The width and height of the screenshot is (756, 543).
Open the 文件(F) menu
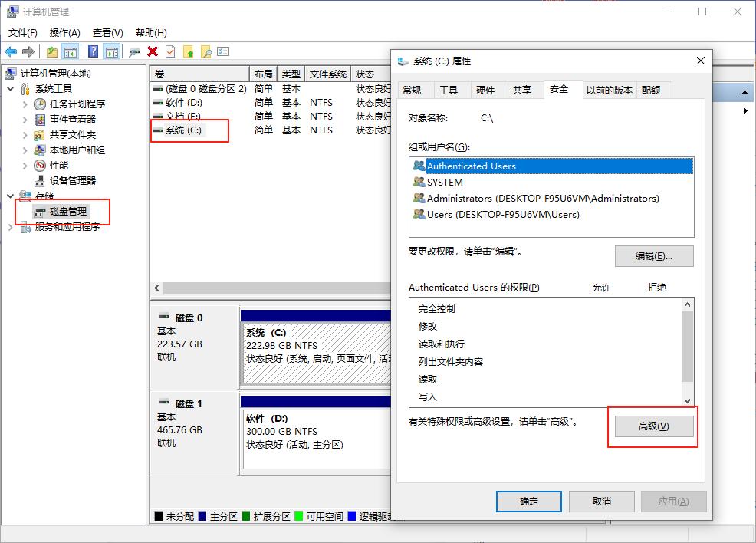click(23, 33)
